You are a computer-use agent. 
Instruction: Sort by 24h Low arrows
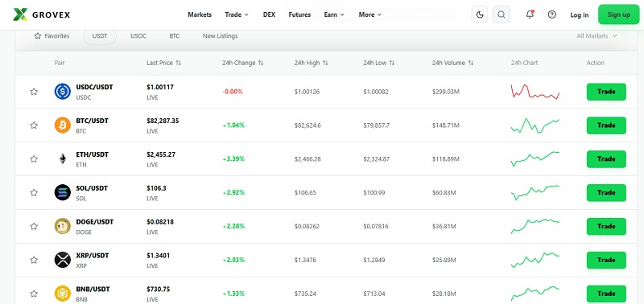tap(392, 63)
